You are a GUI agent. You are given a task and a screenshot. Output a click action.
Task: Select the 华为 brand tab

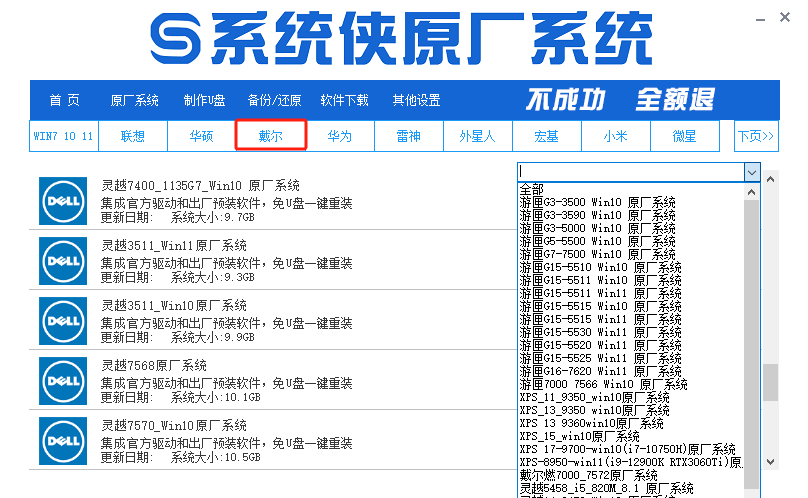pos(340,136)
